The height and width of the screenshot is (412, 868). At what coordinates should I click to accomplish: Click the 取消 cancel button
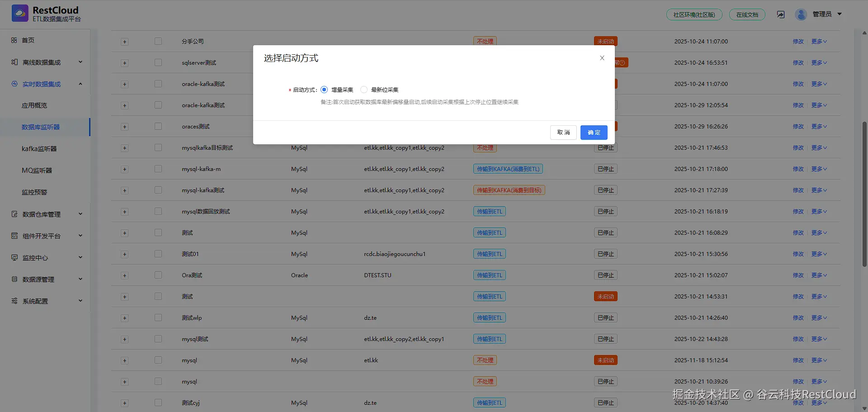click(x=563, y=133)
